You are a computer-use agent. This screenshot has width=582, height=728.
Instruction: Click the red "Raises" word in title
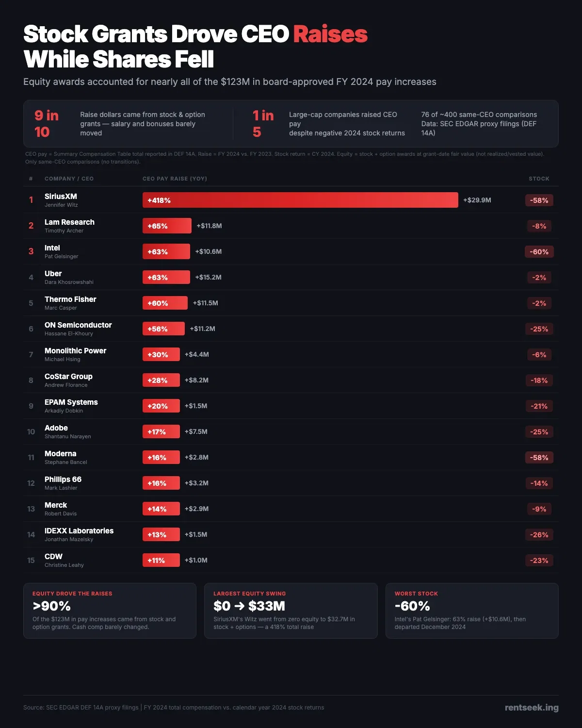330,34
